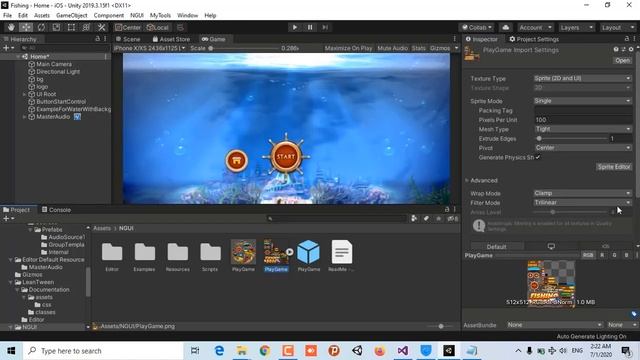The height and width of the screenshot is (360, 640).
Task: Open game resolution iPhone X/XS dropdown
Action: pos(149,48)
